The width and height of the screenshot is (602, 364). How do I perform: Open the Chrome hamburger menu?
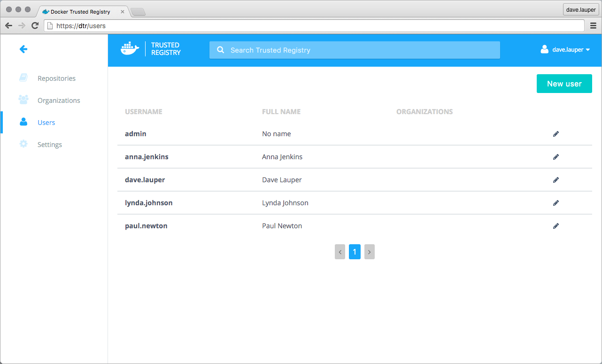(593, 26)
